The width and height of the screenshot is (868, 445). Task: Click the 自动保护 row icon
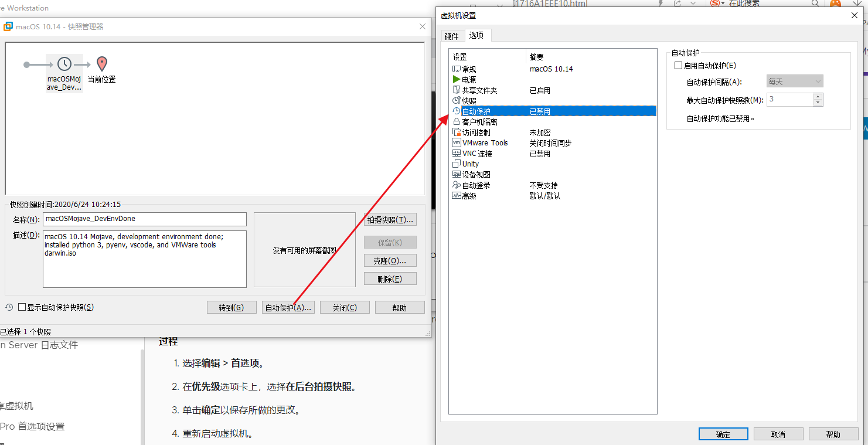pos(457,111)
